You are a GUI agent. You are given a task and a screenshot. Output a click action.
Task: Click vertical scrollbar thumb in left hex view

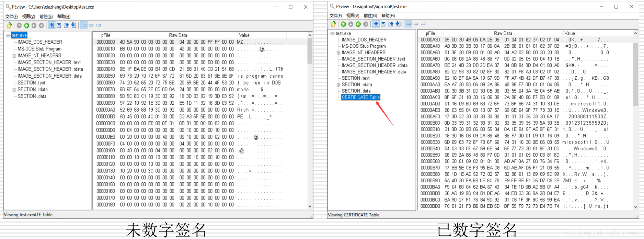pos(310,51)
